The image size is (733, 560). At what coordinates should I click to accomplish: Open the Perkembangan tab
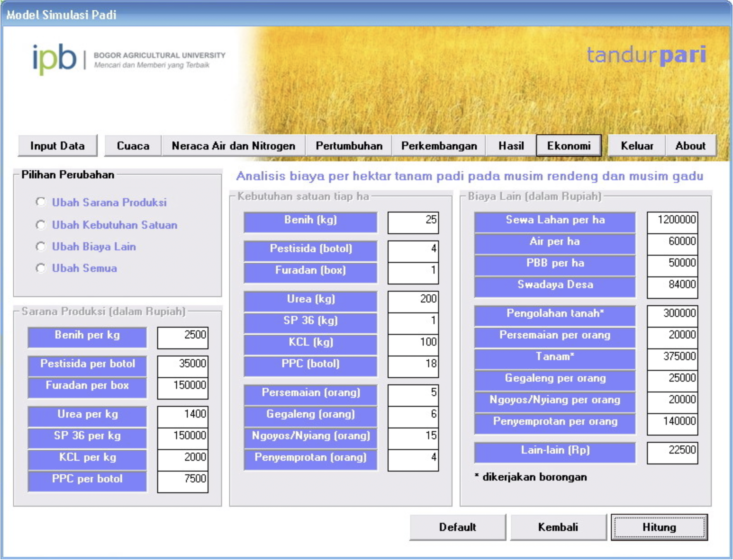439,146
